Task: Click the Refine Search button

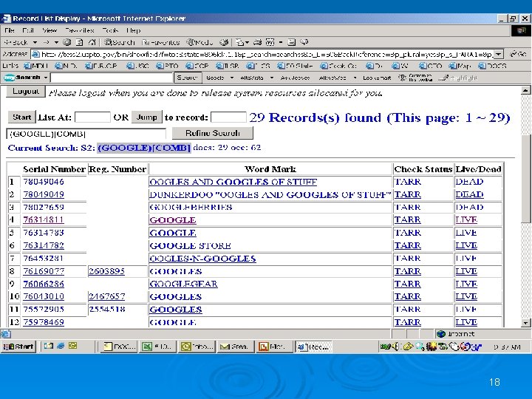Action: (x=212, y=133)
